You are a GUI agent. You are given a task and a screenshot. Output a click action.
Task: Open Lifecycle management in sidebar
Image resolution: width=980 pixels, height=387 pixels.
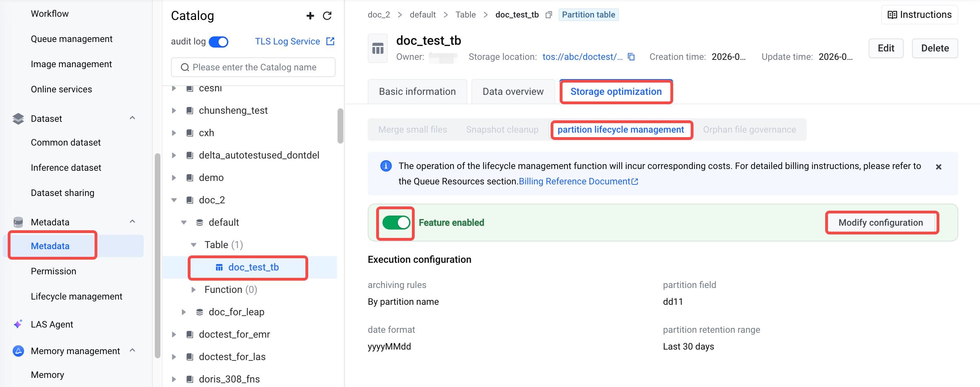coord(76,296)
